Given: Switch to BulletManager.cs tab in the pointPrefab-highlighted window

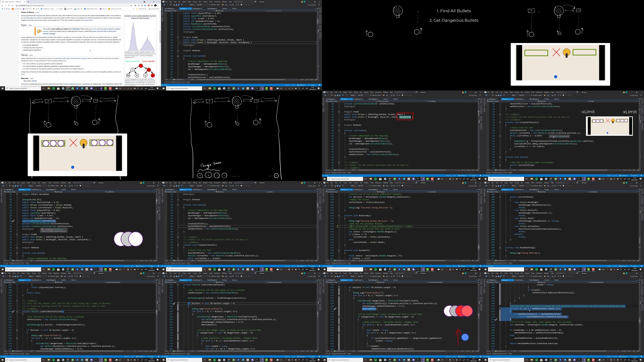Looking at the screenshot, I should [x=8, y=189].
